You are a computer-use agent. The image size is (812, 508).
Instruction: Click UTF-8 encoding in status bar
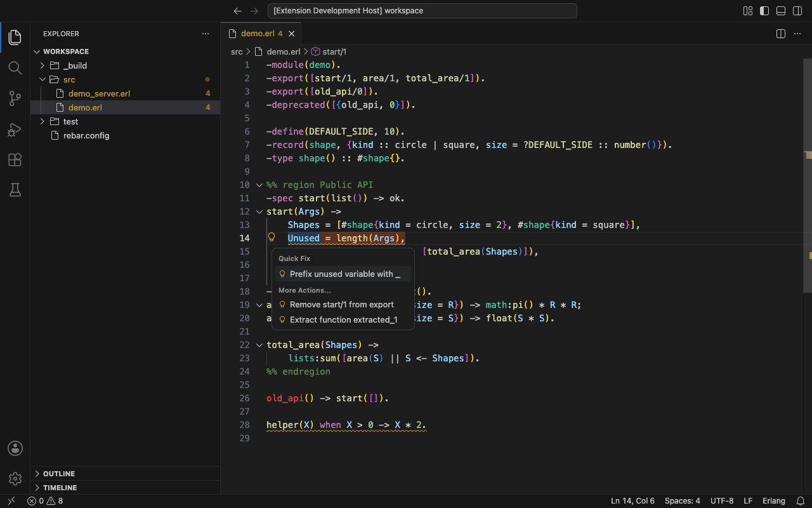pos(722,501)
